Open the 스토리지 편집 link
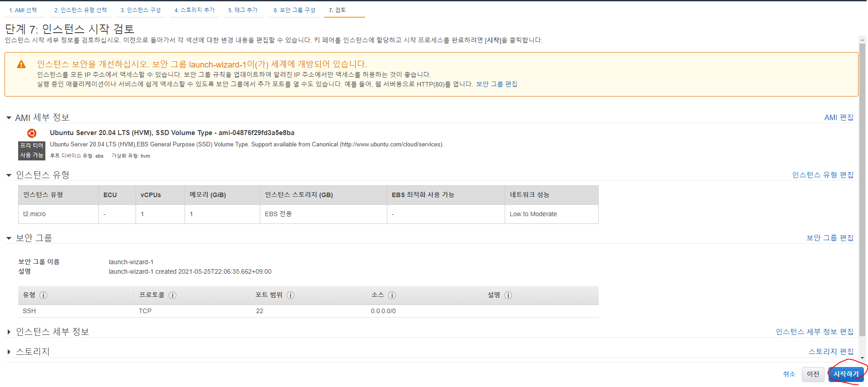868x387 pixels. (x=831, y=351)
